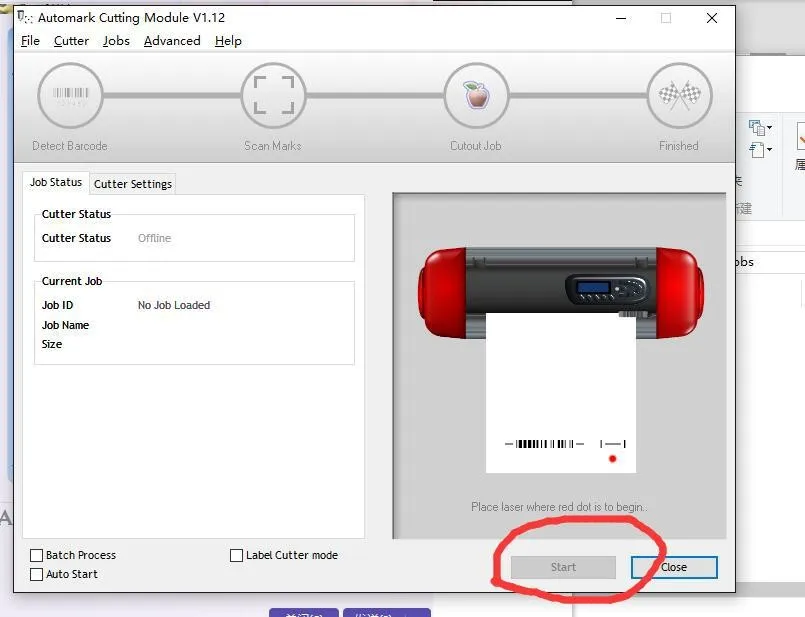Open the Jobs menu
This screenshot has height=617, width=805.
pyautogui.click(x=116, y=41)
